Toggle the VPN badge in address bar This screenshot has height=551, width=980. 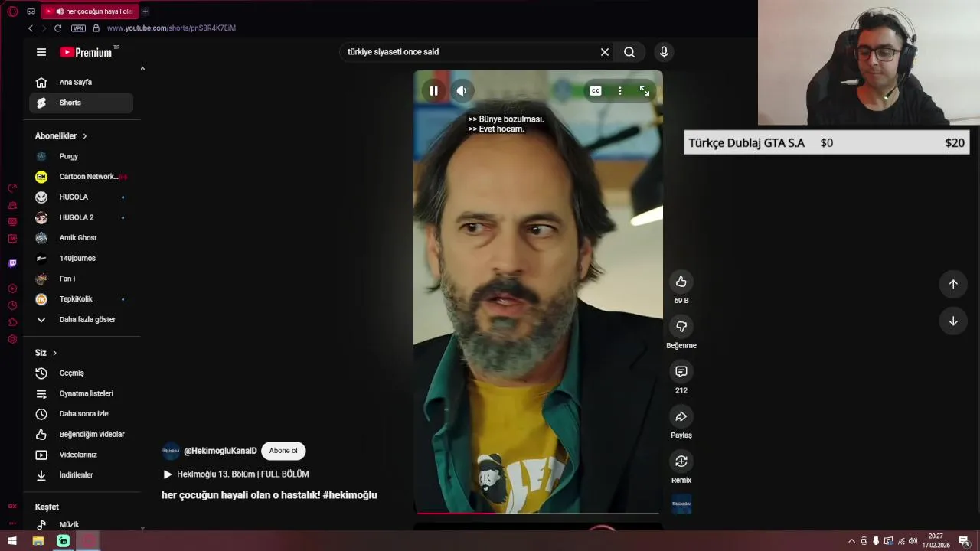coord(78,28)
